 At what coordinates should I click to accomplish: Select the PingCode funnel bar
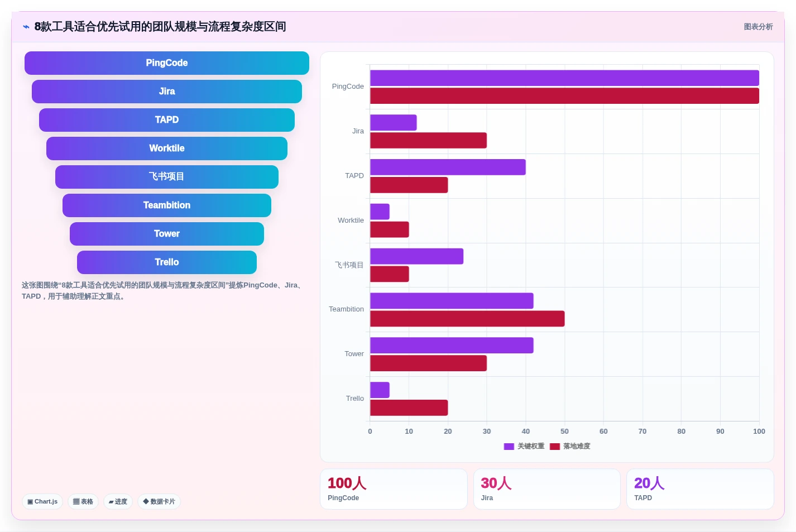tap(167, 63)
